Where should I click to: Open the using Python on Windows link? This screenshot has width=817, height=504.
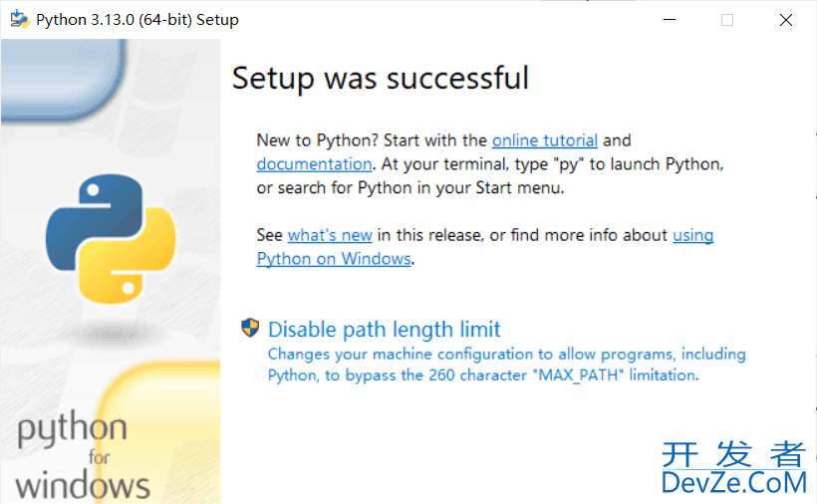[x=334, y=259]
